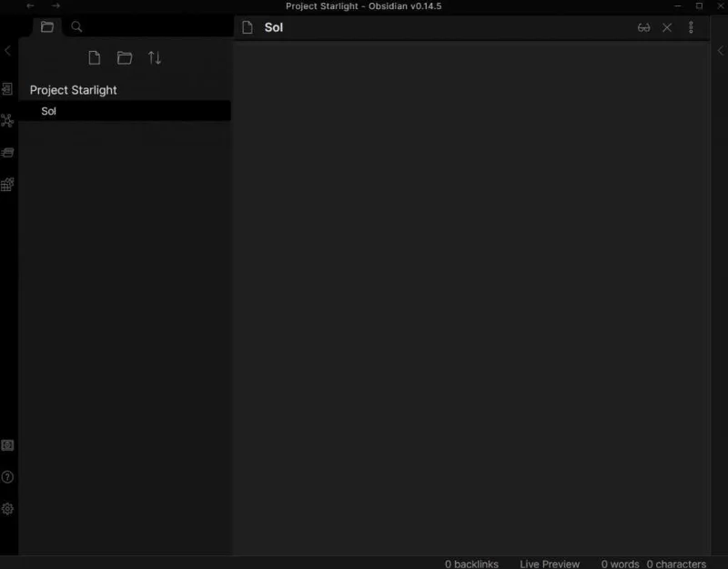Close the Sol note pane
Image resolution: width=728 pixels, height=569 pixels.
pyautogui.click(x=667, y=28)
